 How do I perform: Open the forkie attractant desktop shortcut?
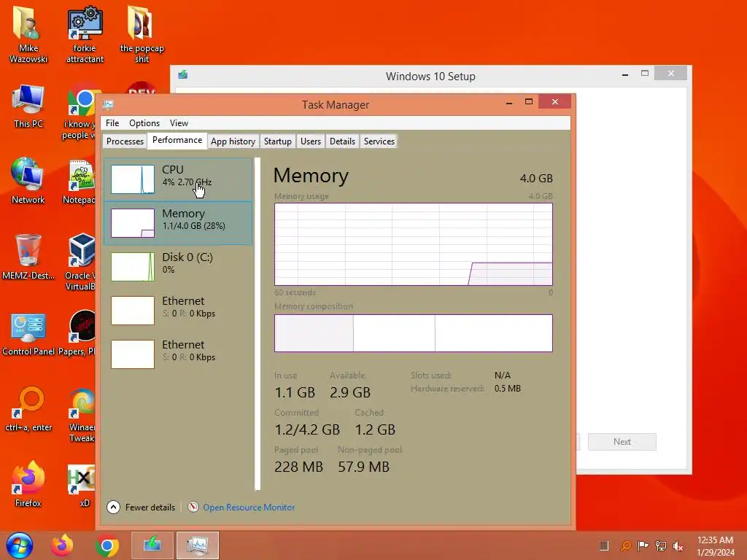tap(85, 34)
